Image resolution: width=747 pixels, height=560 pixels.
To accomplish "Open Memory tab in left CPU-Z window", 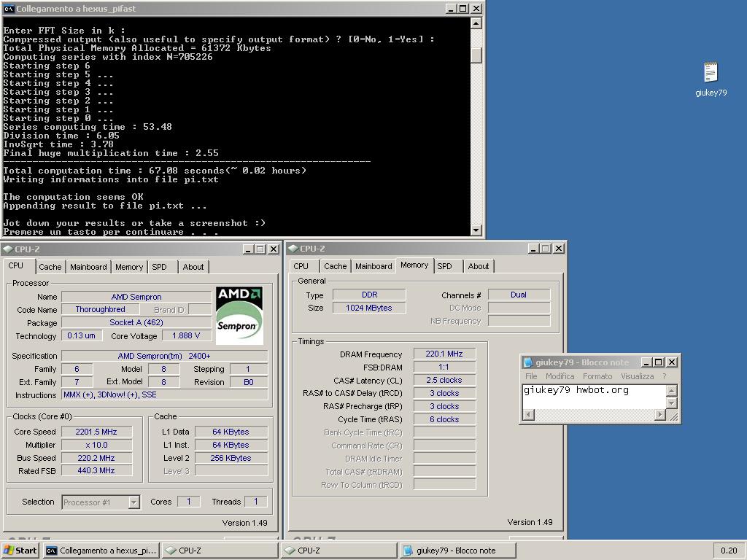I will [129, 267].
